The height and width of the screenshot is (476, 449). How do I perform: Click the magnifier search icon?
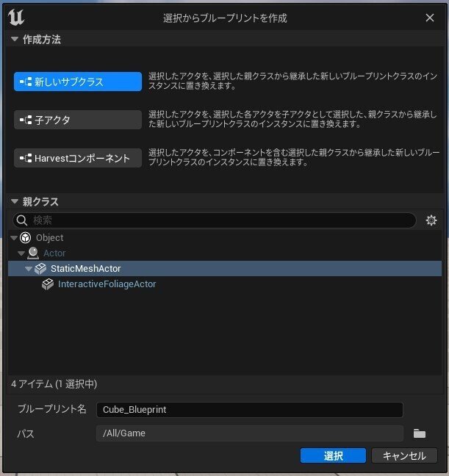click(21, 220)
